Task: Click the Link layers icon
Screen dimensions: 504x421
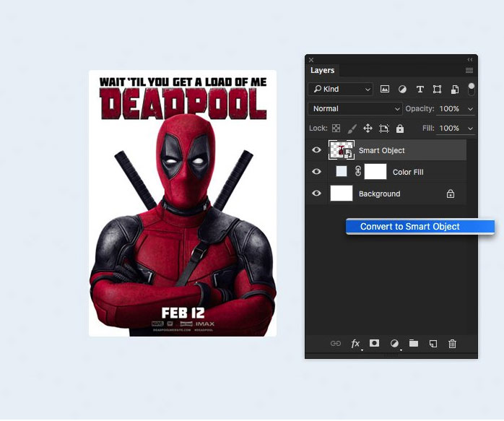Action: [x=335, y=343]
